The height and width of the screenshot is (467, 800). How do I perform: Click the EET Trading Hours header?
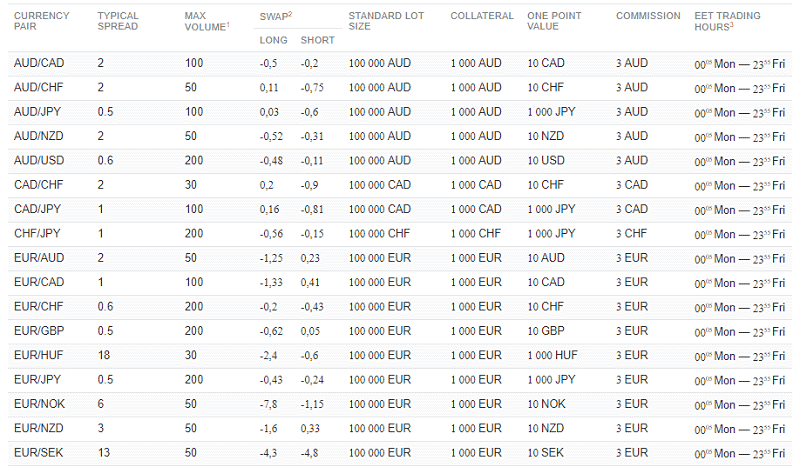pyautogui.click(x=727, y=22)
